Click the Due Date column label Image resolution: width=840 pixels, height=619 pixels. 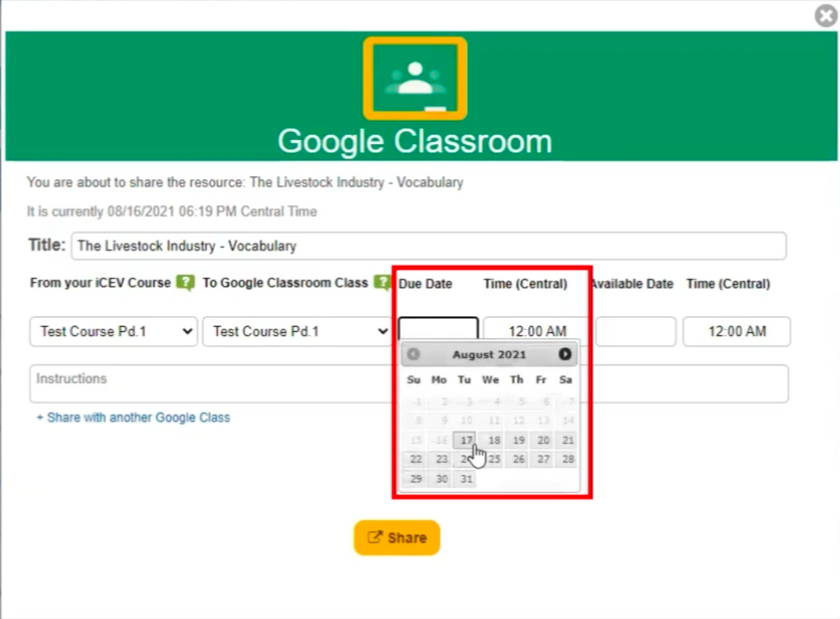tap(425, 284)
